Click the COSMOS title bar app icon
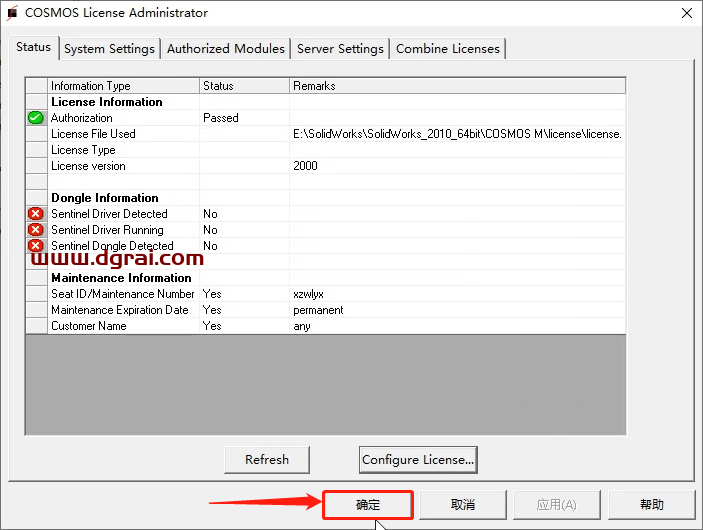 click(13, 13)
